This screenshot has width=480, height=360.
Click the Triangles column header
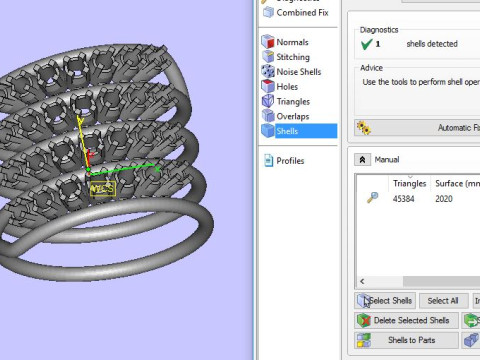tap(409, 184)
